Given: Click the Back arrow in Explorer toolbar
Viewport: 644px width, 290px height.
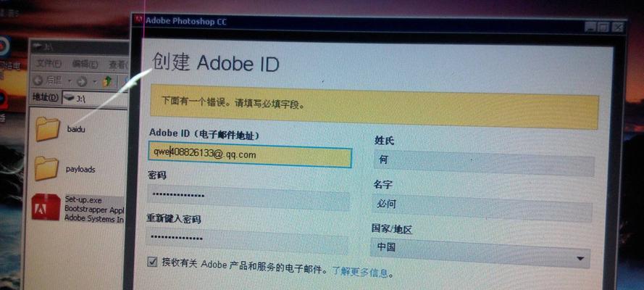Looking at the screenshot, I should point(38,79).
